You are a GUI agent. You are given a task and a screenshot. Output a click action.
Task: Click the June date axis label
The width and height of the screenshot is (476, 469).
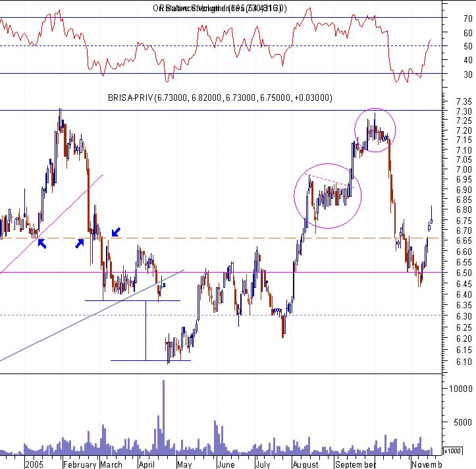point(226,464)
